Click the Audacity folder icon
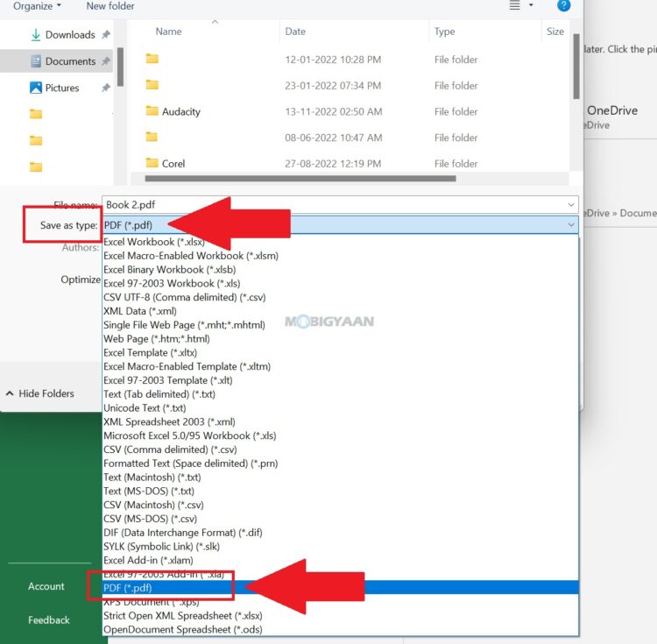Image resolution: width=657 pixels, height=644 pixels. (152, 111)
